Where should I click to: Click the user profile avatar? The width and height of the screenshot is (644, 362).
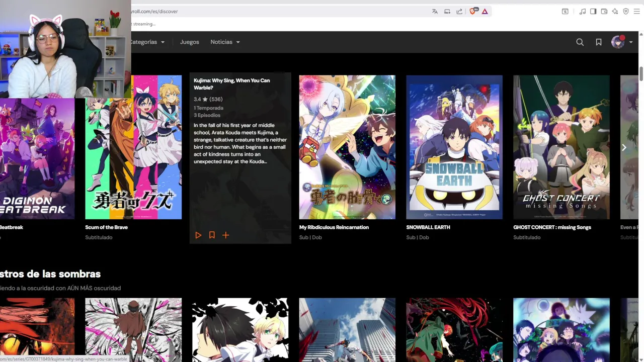tap(618, 42)
